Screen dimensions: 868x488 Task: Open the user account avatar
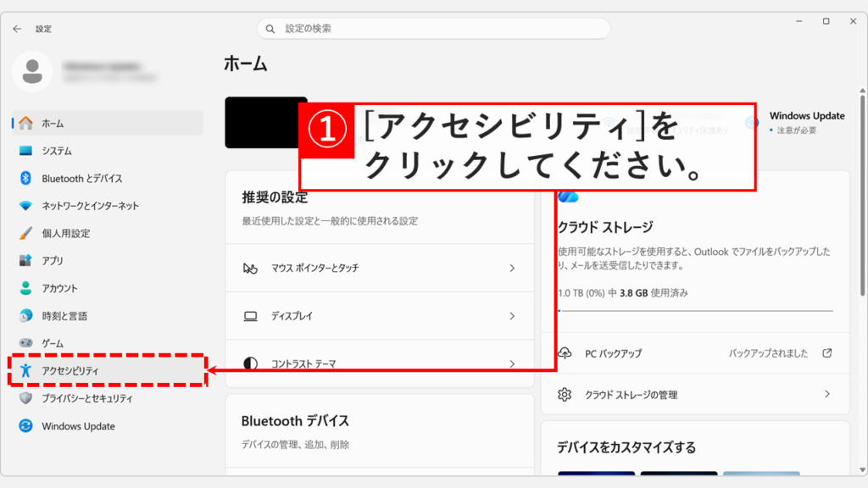click(33, 71)
